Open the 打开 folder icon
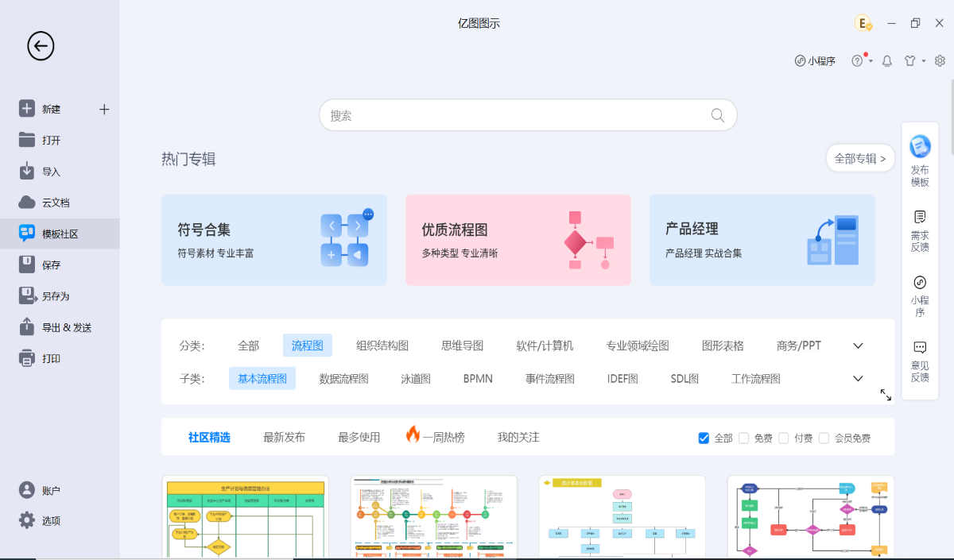 tap(27, 140)
